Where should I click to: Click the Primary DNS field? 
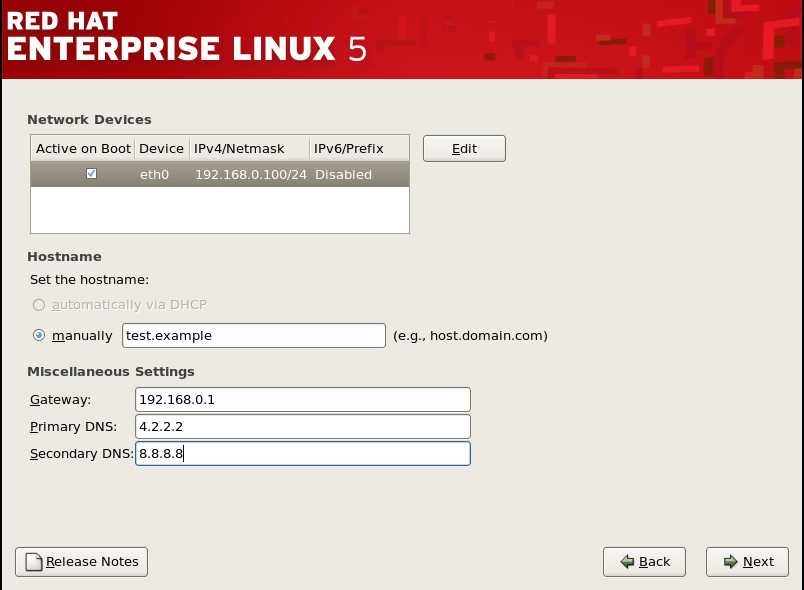[303, 426]
